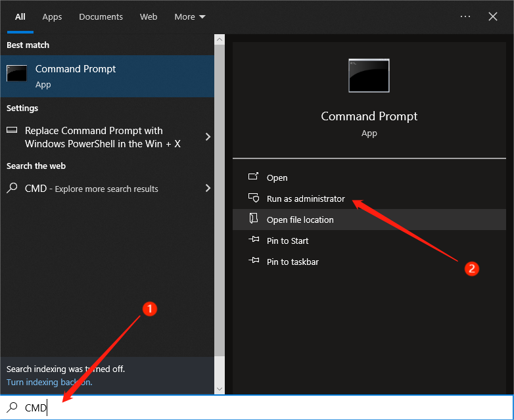This screenshot has height=420, width=514.
Task: Click the Settings heading in results
Action: coord(22,108)
